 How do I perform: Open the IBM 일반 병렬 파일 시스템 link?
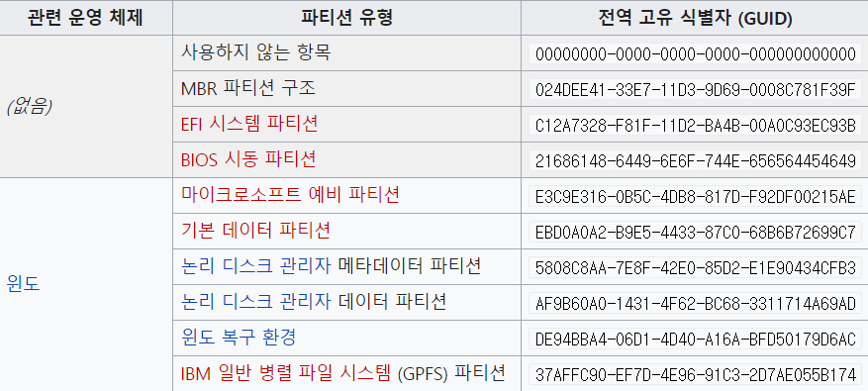286,373
